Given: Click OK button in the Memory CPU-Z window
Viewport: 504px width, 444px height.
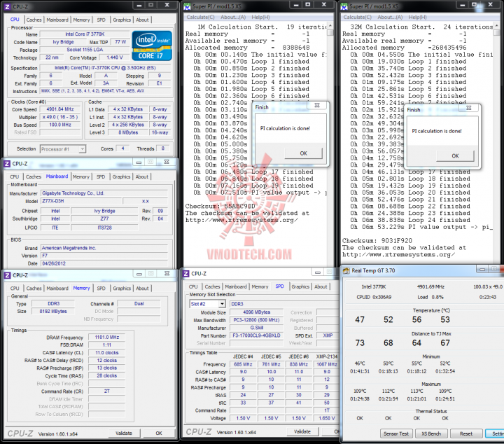Looking at the screenshot, I should coord(159,433).
